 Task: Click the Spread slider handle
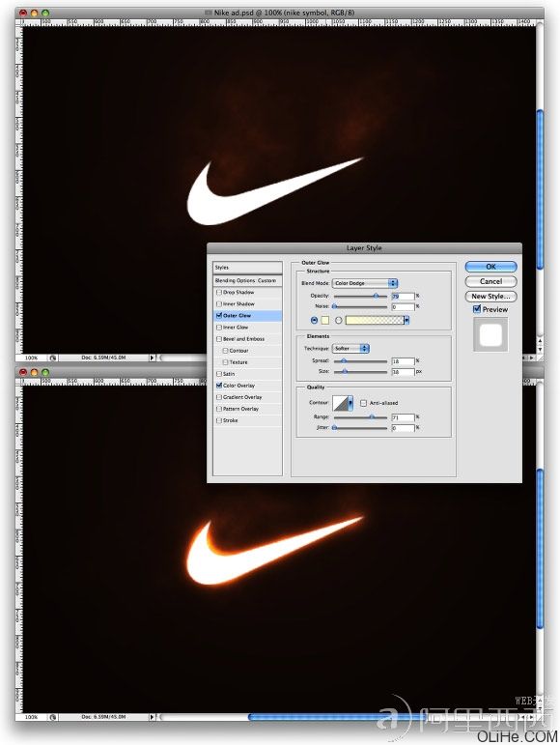pos(344,361)
